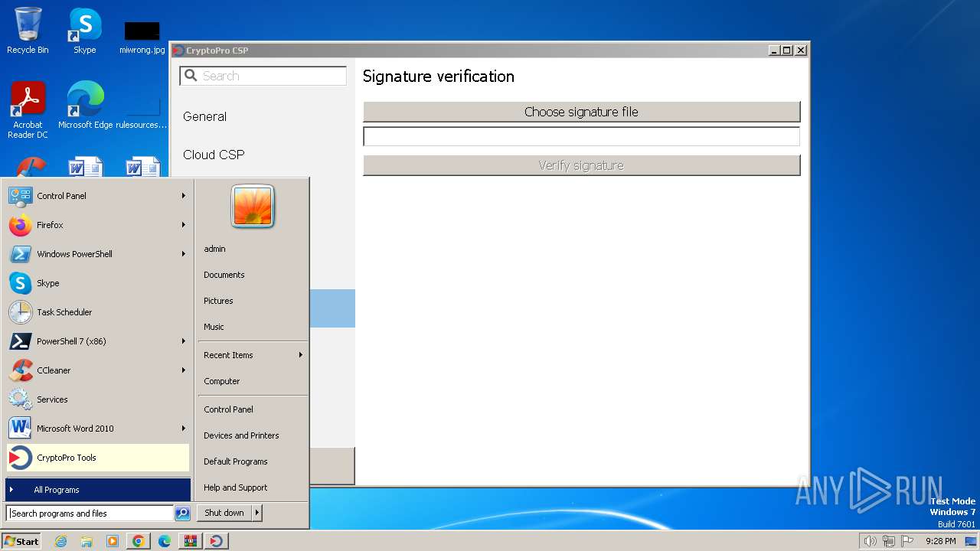The height and width of the screenshot is (551, 980).
Task: Open the Control Panel icon in Start menu programs list
Action: click(x=21, y=196)
